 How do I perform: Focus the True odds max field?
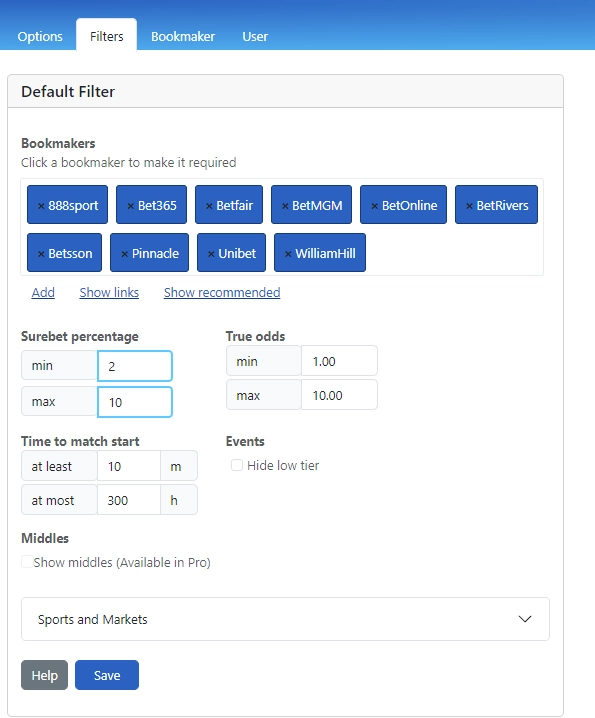339,395
